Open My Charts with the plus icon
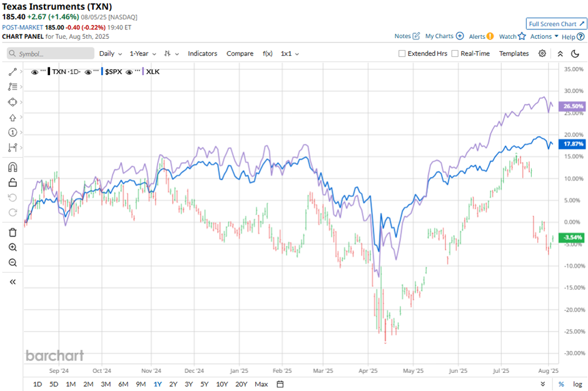 tap(444, 36)
